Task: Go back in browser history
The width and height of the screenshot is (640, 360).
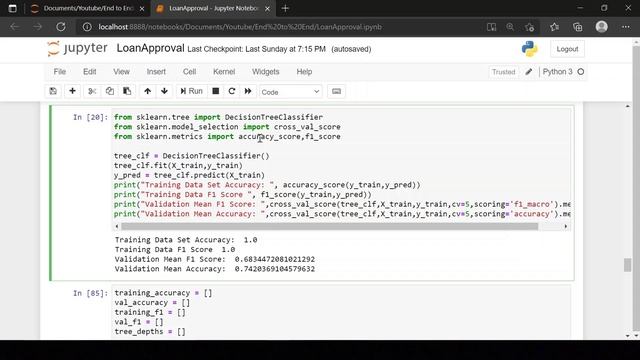Action: click(15, 27)
